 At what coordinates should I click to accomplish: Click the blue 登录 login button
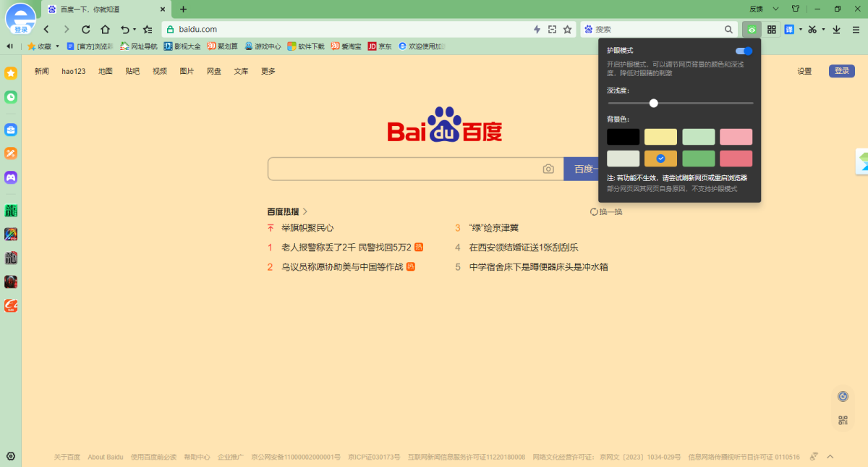(x=841, y=70)
